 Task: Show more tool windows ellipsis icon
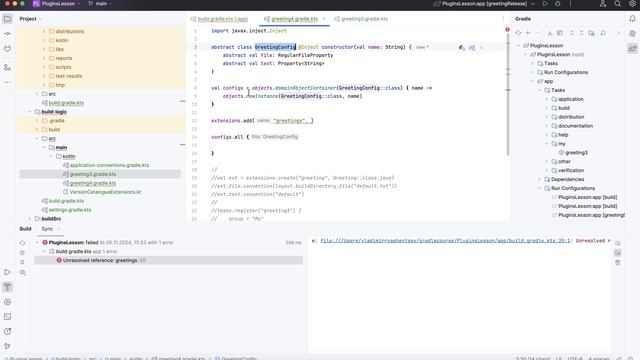coord(7,82)
